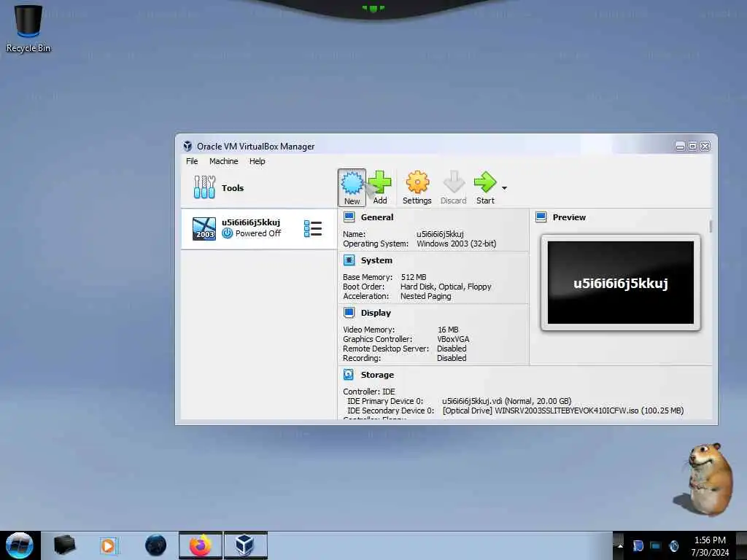747x560 pixels.
Task: Click the Optical Drive ISO entry
Action: pyautogui.click(x=563, y=411)
